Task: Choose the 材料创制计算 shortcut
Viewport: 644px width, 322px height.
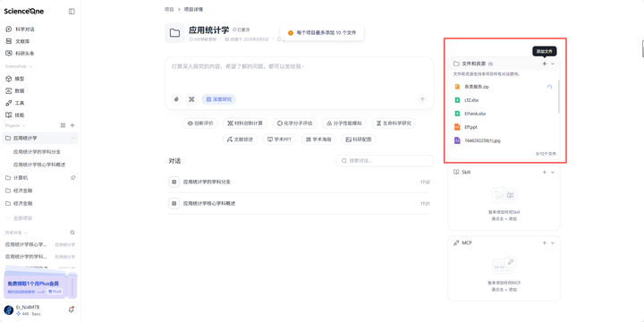Action: click(x=245, y=123)
